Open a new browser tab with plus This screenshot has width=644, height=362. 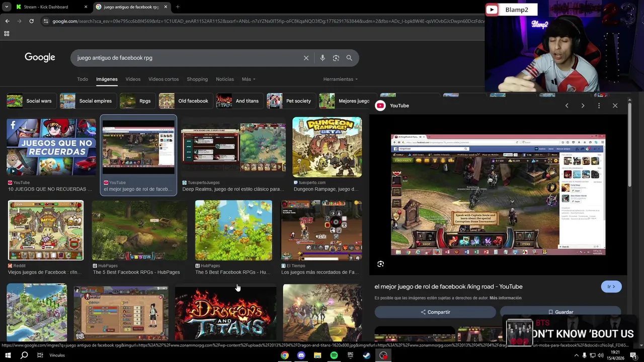[x=178, y=7]
